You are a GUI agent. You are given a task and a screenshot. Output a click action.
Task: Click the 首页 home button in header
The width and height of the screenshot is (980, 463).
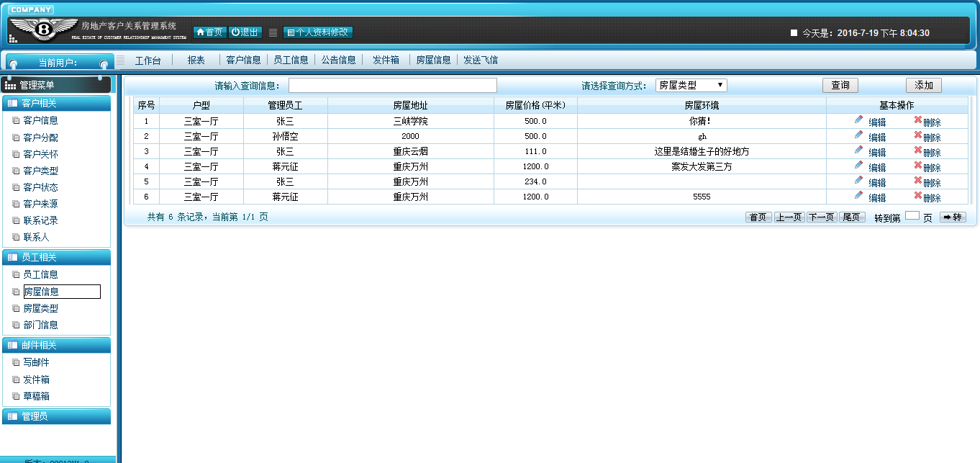pyautogui.click(x=209, y=32)
